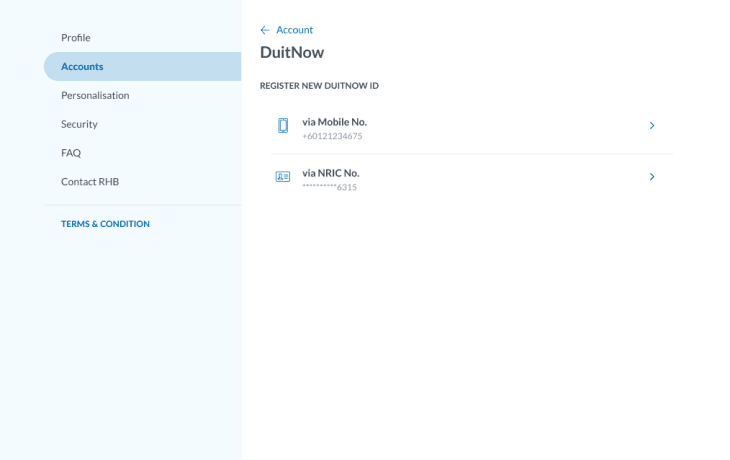This screenshot has width=730, height=460.
Task: Choose the via Mobile No. label
Action: pyautogui.click(x=334, y=121)
